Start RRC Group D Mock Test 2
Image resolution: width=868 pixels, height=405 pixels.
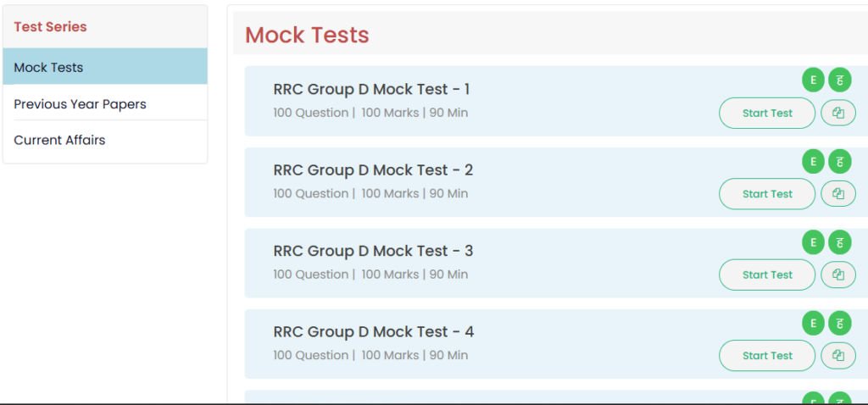click(x=767, y=194)
